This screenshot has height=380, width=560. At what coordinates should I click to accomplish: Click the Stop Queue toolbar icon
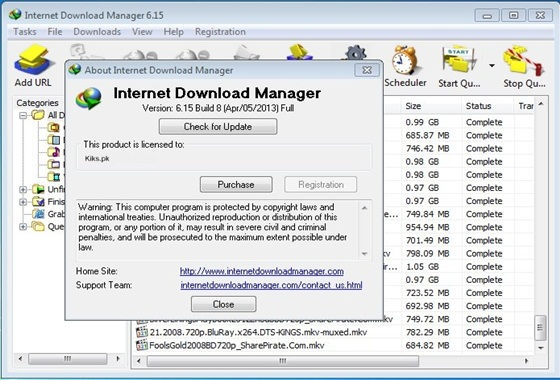tap(524, 61)
